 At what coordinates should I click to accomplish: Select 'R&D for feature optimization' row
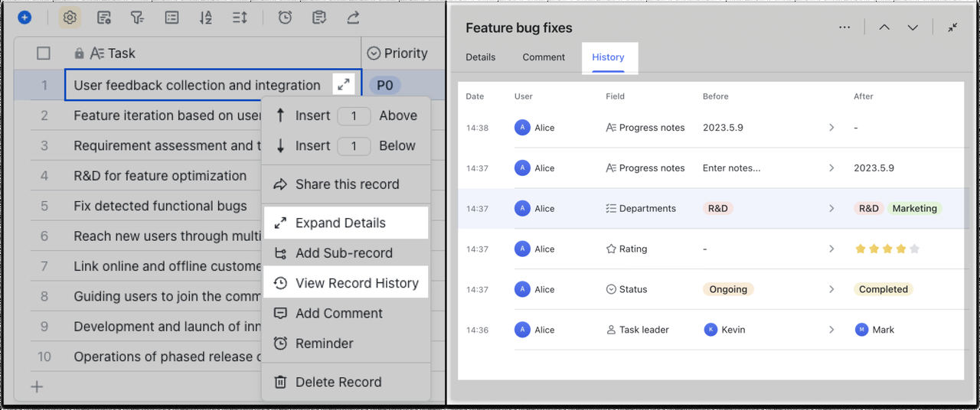(x=160, y=175)
